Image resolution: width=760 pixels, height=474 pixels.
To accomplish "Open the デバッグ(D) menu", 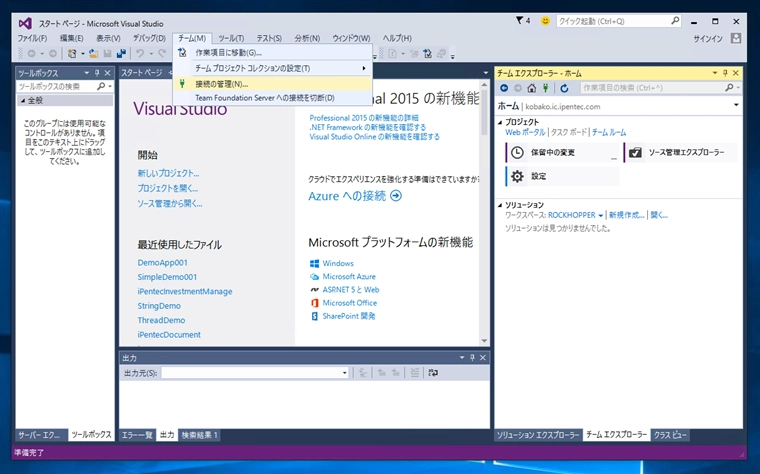I will click(x=149, y=38).
